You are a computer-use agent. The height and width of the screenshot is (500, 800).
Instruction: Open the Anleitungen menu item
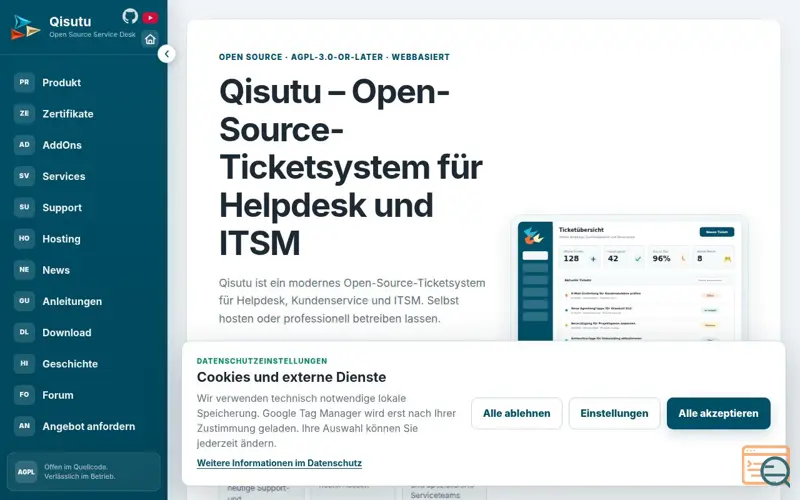point(84,301)
